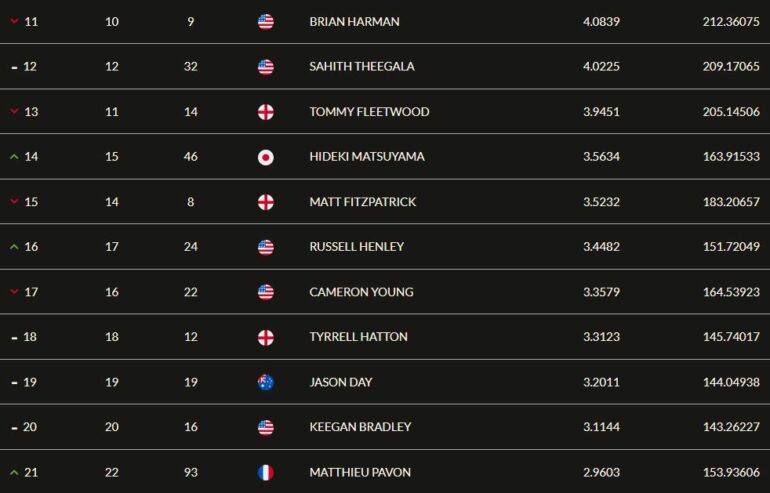Open Matt Fitzpatrick's player profile
Screen dimensions: 770x493
pyautogui.click(x=363, y=202)
